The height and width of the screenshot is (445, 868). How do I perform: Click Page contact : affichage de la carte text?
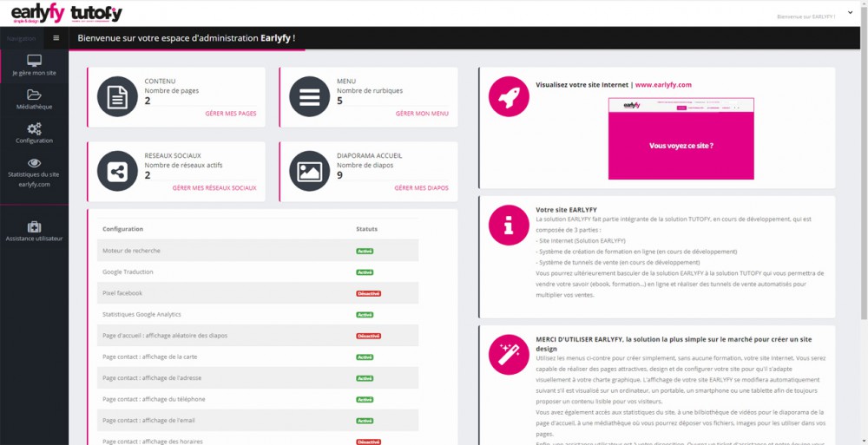tap(150, 357)
